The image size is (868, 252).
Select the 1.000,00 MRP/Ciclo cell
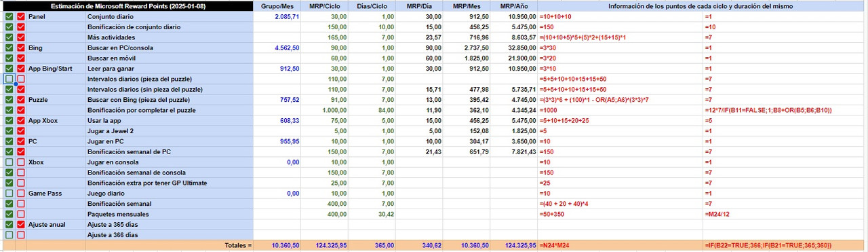point(325,110)
